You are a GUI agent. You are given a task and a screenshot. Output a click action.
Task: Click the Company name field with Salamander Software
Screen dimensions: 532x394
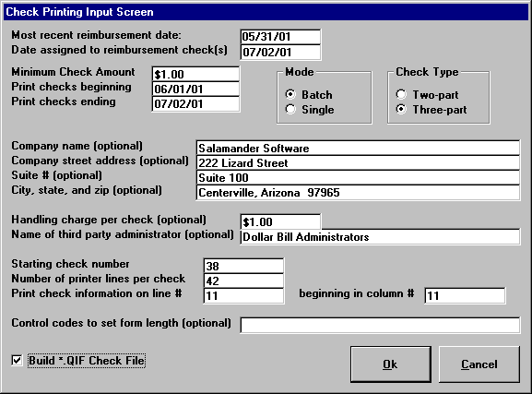click(x=358, y=148)
